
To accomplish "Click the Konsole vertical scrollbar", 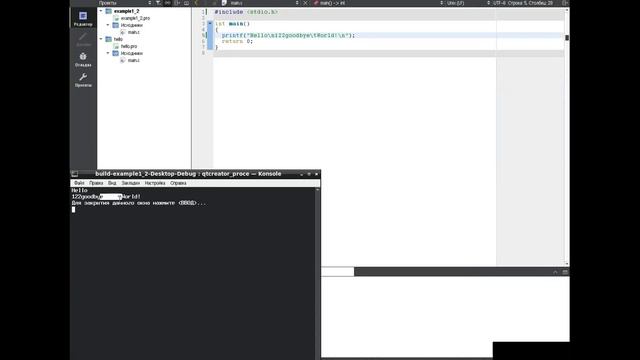I will (x=318, y=273).
